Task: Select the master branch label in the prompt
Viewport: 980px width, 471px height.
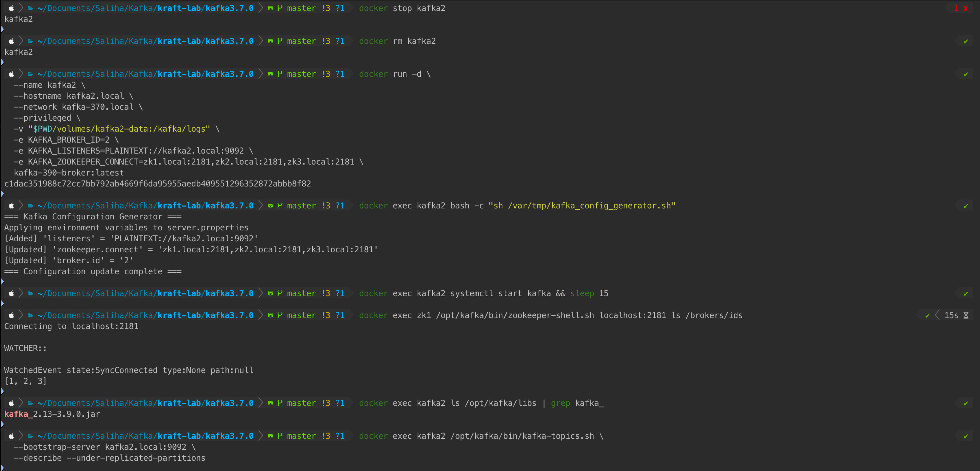Action: point(301,8)
